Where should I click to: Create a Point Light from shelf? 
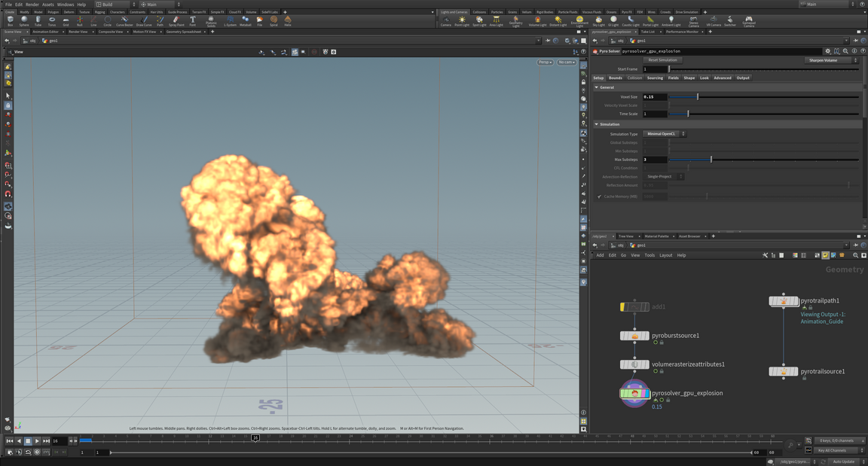click(462, 21)
